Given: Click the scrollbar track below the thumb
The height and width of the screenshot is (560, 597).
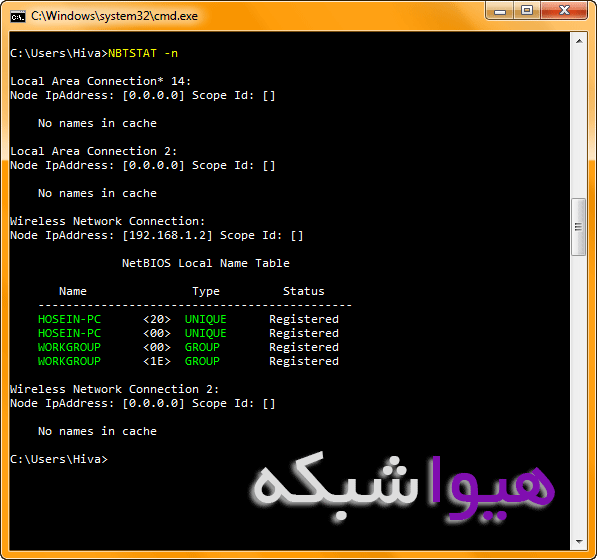Looking at the screenshot, I should pyautogui.click(x=579, y=394).
